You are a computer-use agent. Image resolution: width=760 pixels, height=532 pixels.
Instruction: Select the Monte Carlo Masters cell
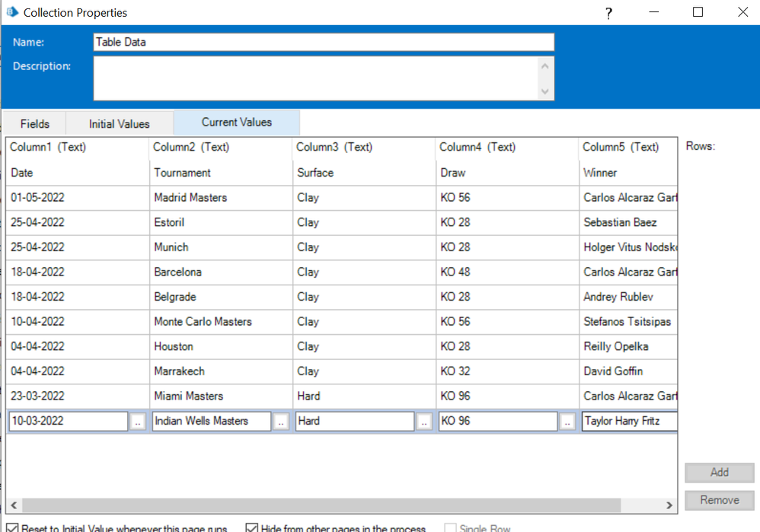click(x=203, y=321)
